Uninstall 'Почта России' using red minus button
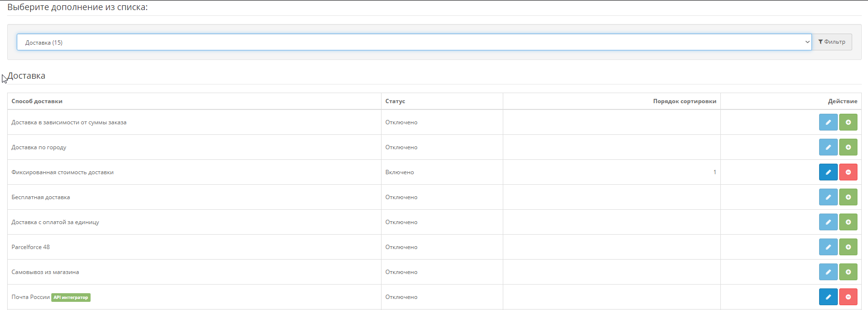Image resolution: width=868 pixels, height=310 pixels. tap(848, 297)
